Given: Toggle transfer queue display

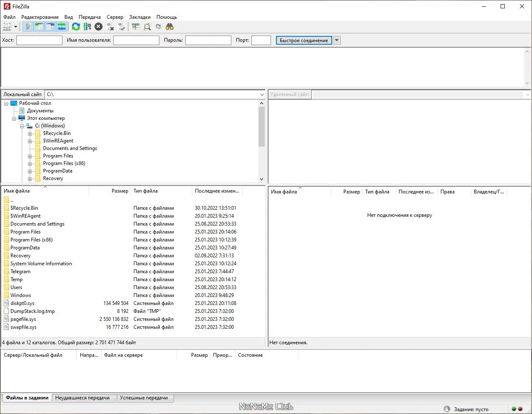Looking at the screenshot, I should click(61, 27).
